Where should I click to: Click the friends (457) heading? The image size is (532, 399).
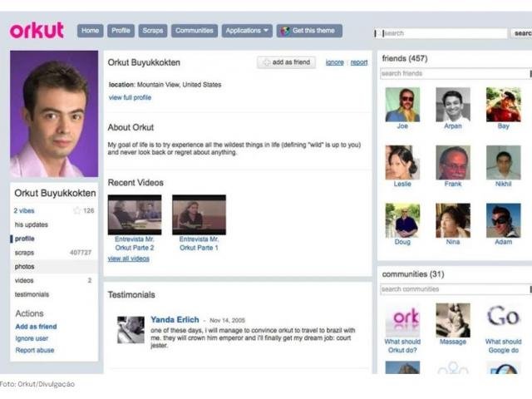coord(405,59)
